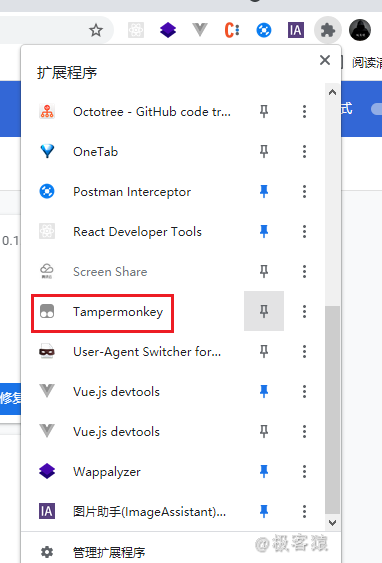Unpin Postman Interceptor from toolbar
Image resolution: width=382 pixels, height=563 pixels.
click(x=264, y=191)
